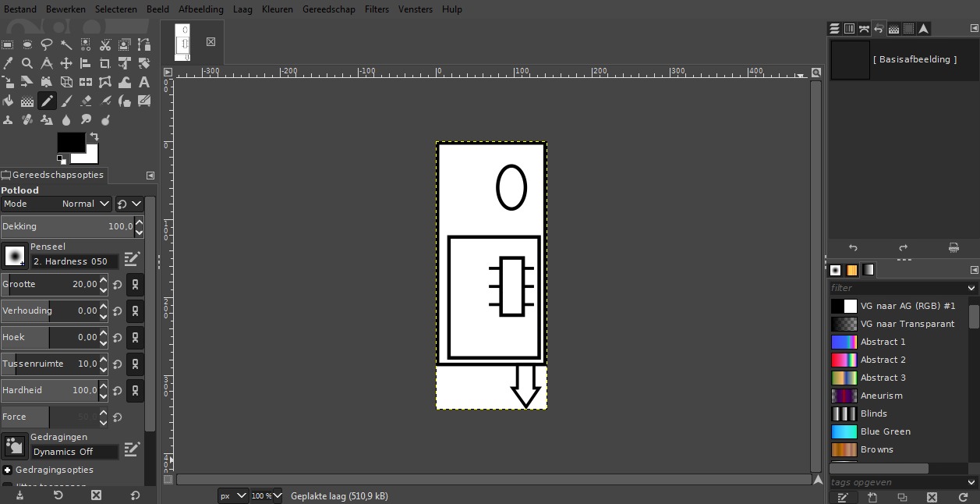
Task: Select the Measure compass tool
Action: click(47, 63)
